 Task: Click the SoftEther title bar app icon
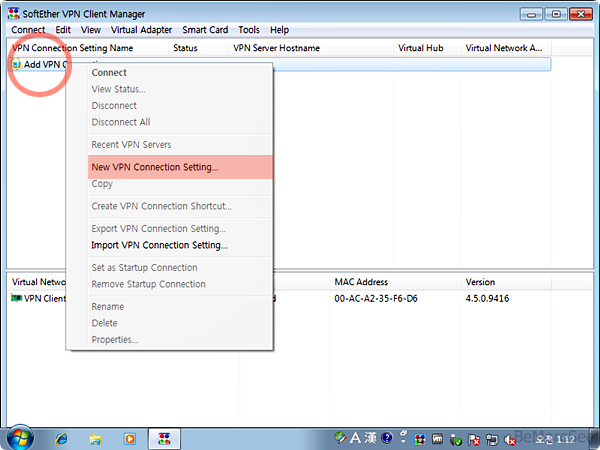13,14
